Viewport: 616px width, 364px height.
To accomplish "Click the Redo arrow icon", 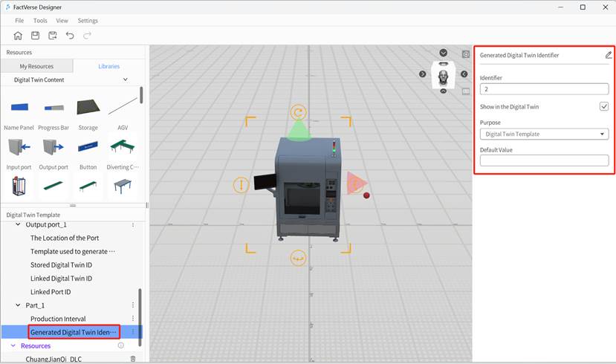I will [x=87, y=36].
